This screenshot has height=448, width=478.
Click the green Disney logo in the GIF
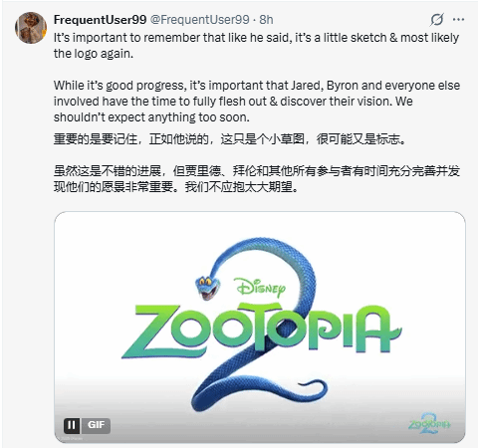(261, 288)
